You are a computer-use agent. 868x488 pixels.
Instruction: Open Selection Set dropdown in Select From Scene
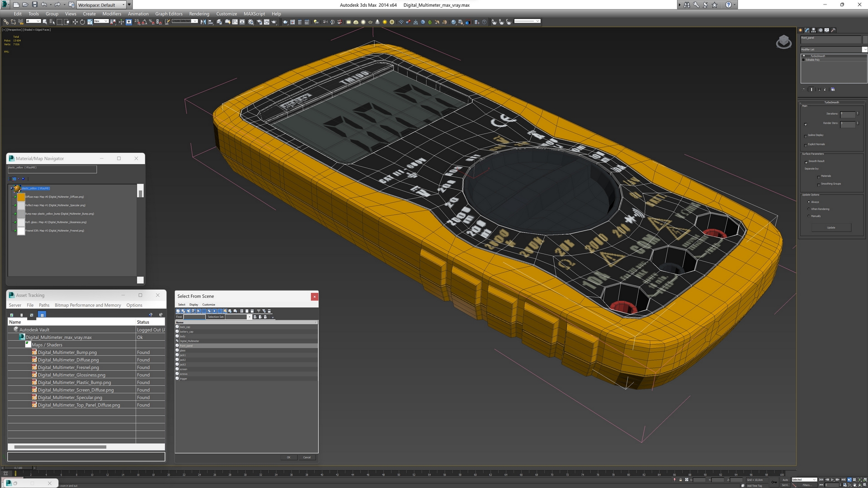(x=249, y=317)
